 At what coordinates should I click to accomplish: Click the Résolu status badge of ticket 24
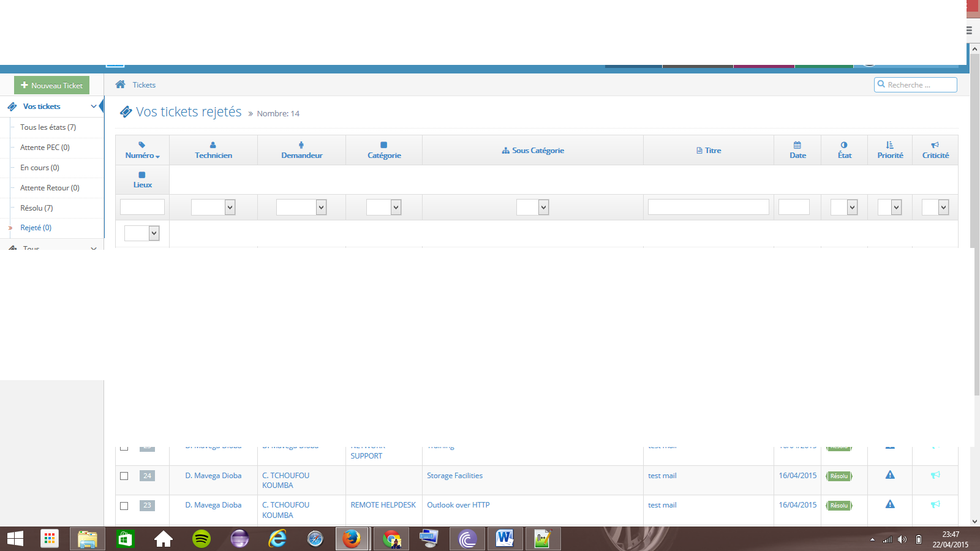[839, 476]
